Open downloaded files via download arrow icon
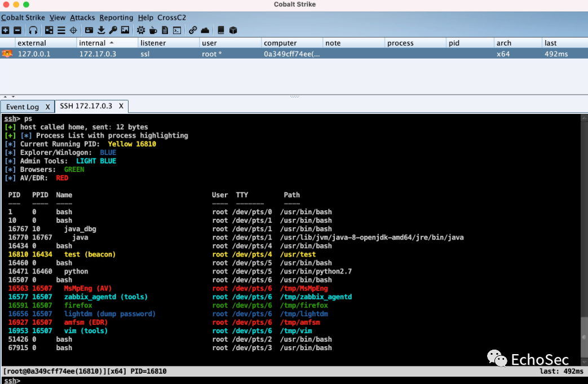Image resolution: width=588 pixels, height=384 pixels. [x=101, y=30]
